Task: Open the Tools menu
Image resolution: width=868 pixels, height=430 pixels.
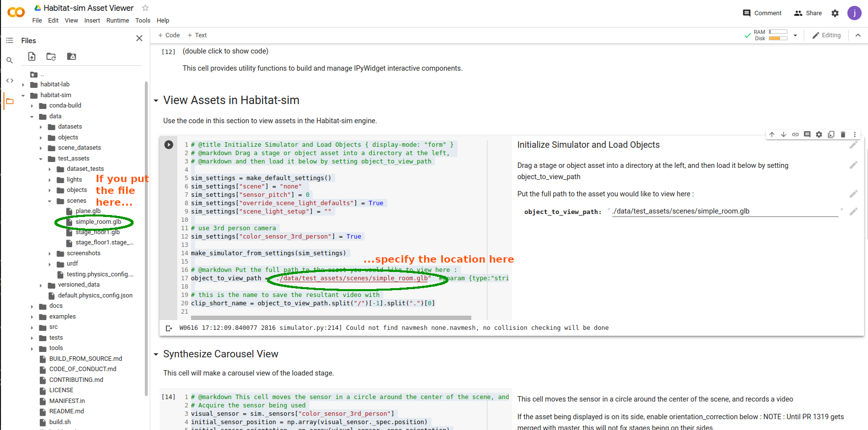Action: [143, 21]
